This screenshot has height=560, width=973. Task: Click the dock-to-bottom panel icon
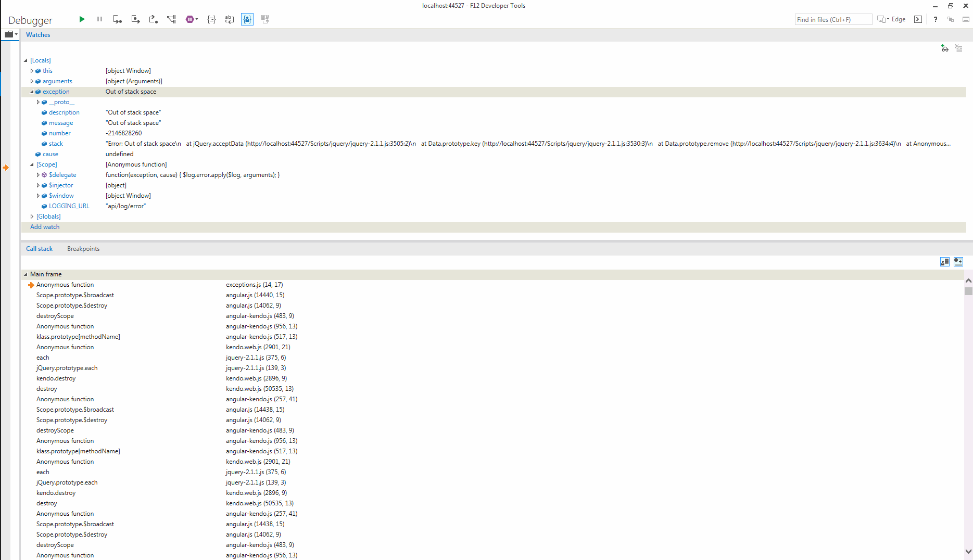[x=966, y=19]
